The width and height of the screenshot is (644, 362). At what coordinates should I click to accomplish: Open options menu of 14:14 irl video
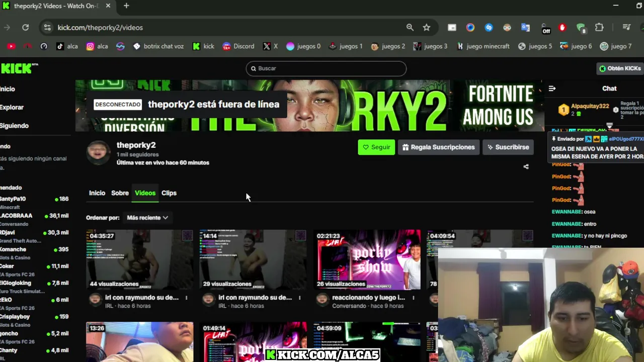(x=299, y=298)
